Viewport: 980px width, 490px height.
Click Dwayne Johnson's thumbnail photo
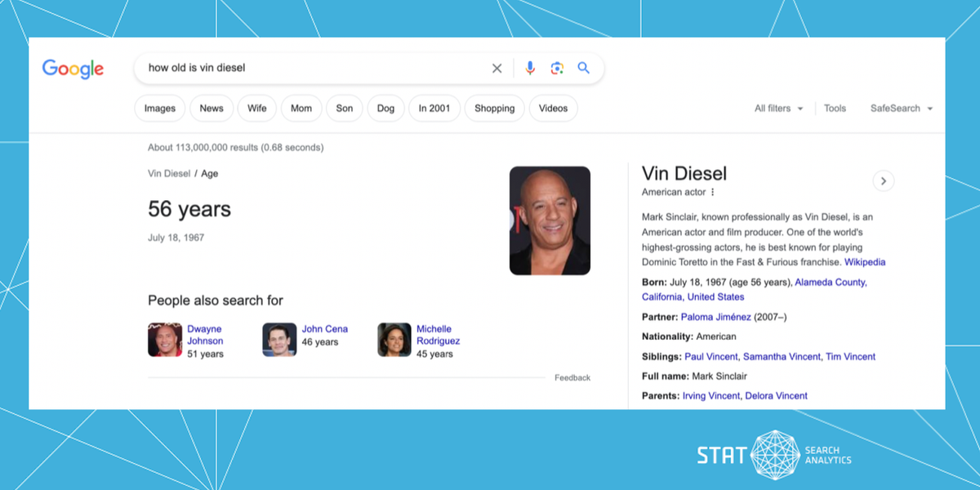tap(164, 340)
